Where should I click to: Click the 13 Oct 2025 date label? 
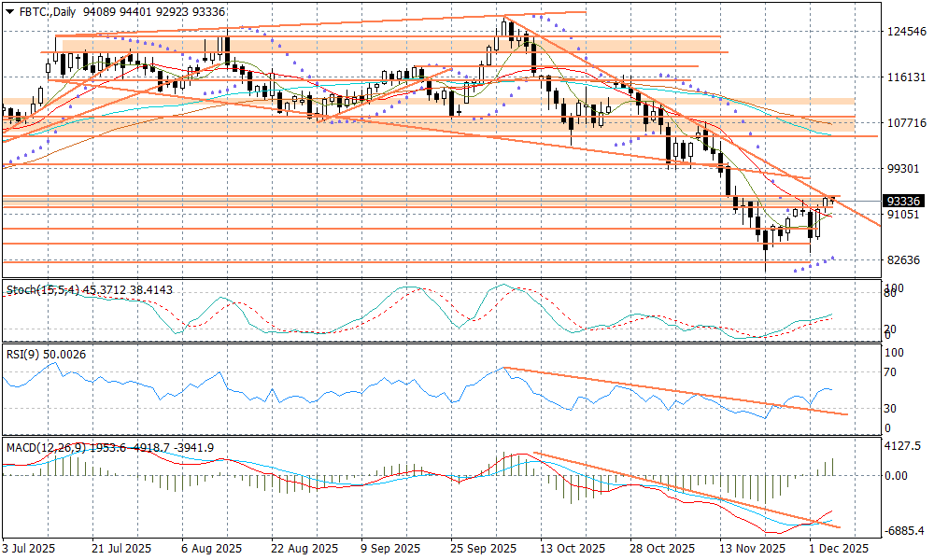pos(571,548)
